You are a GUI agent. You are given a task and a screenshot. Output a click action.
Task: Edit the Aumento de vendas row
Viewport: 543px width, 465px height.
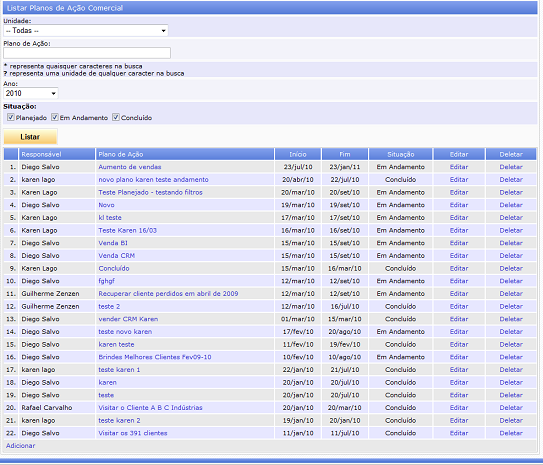click(x=459, y=167)
